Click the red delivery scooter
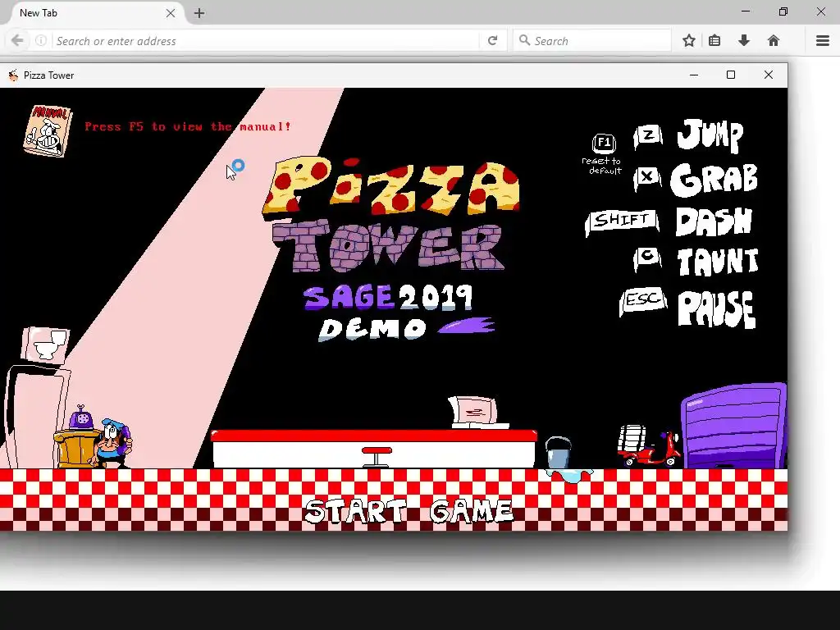The width and height of the screenshot is (840, 630). coord(648,445)
